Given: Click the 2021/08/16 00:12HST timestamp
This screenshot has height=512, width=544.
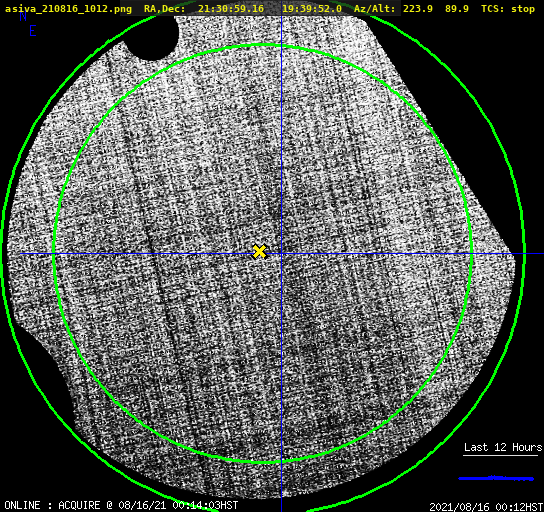Looking at the screenshot, I should (x=486, y=507).
